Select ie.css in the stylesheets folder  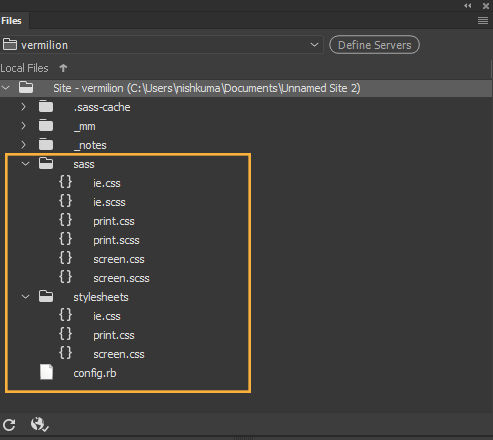point(107,316)
